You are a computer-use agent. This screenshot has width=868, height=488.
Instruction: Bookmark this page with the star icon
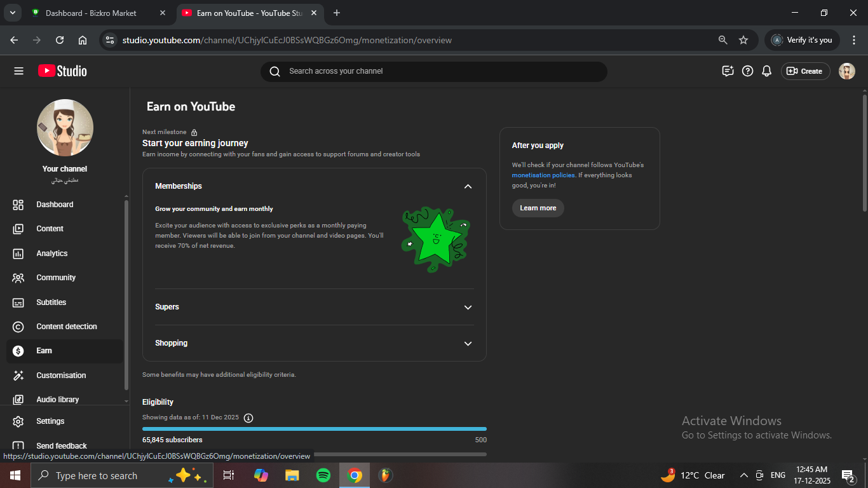tap(743, 40)
